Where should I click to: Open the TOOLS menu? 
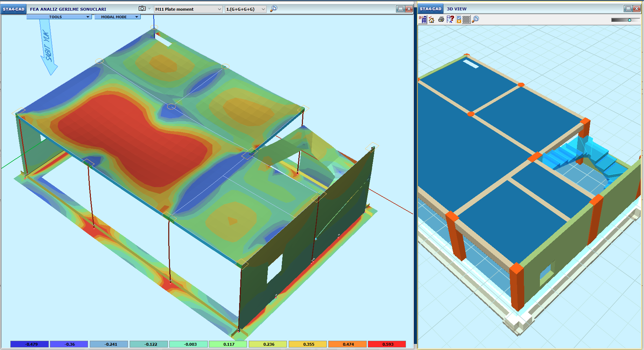pyautogui.click(x=59, y=17)
